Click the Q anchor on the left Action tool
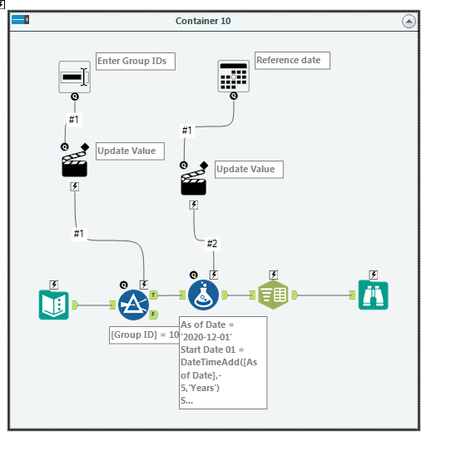Screen dimensions: 476x461 pyautogui.click(x=65, y=147)
